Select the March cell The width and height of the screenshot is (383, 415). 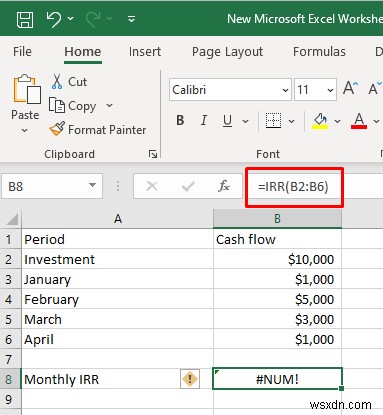(118, 319)
